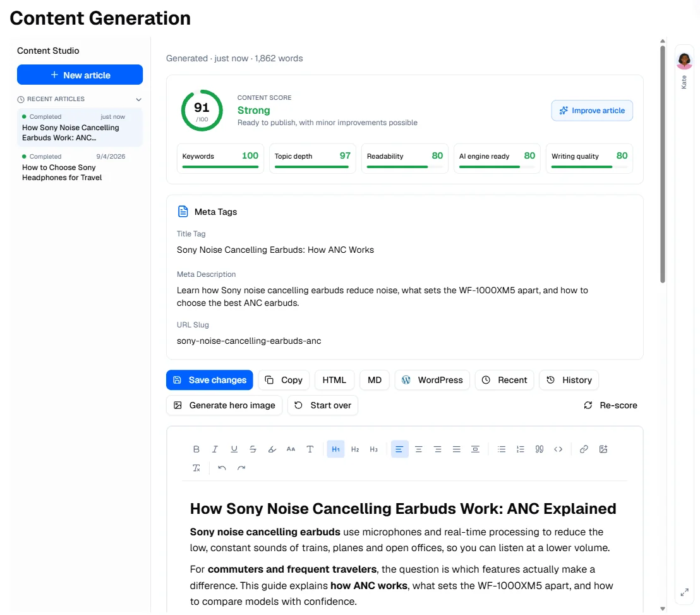Click the Readability score card
Image resolution: width=700 pixels, height=615 pixels.
tap(405, 158)
